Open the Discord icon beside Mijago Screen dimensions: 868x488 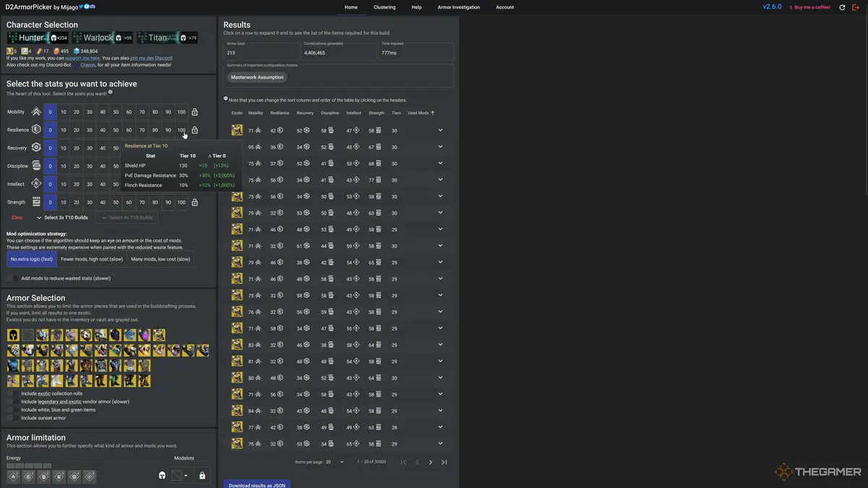point(93,7)
